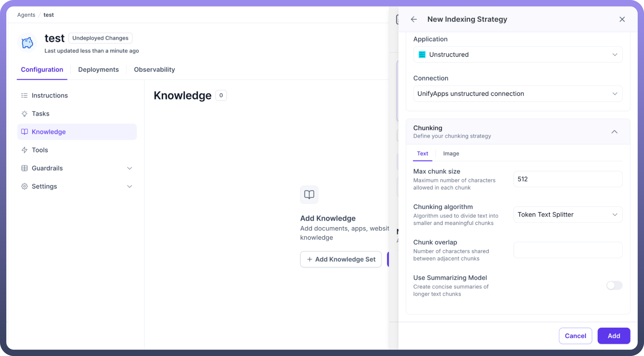Click the piggy bank agent avatar icon
This screenshot has width=644, height=356.
pos(27,43)
